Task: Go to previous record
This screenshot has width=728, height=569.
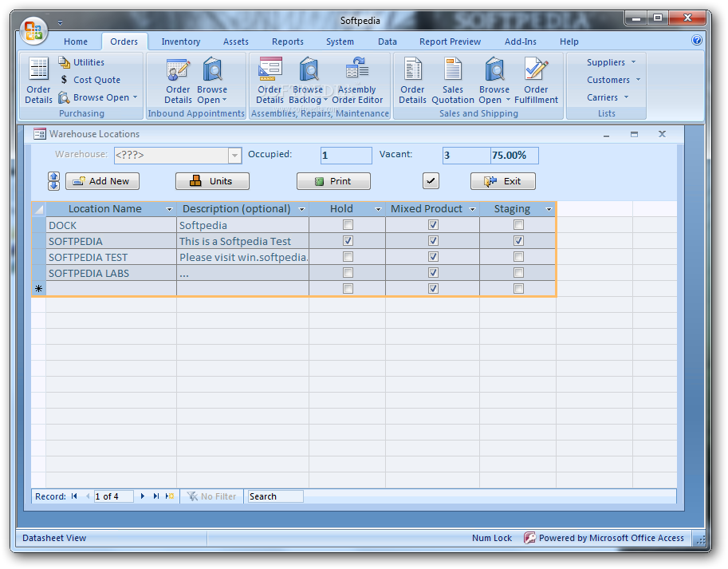Action: coord(88,496)
